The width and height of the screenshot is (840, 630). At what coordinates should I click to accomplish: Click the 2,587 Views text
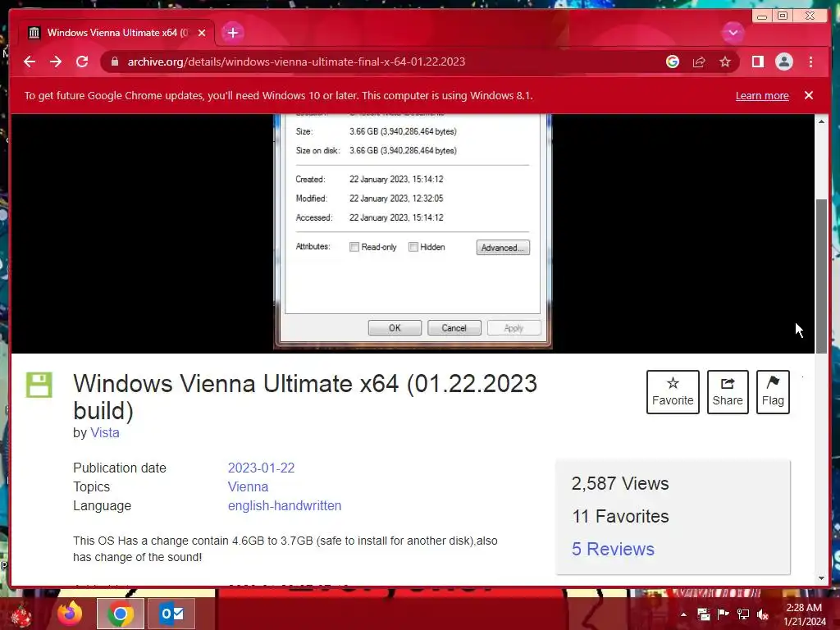point(620,484)
